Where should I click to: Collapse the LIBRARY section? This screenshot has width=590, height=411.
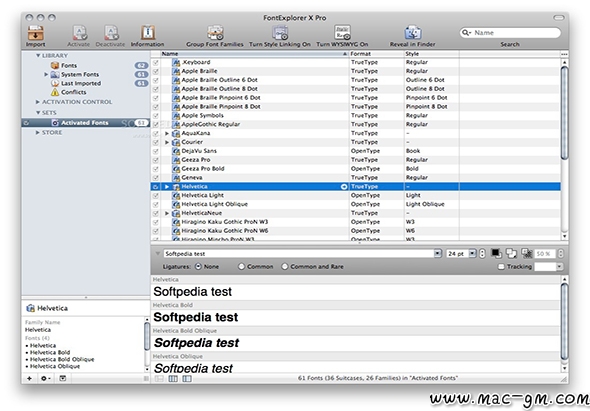tap(38, 56)
